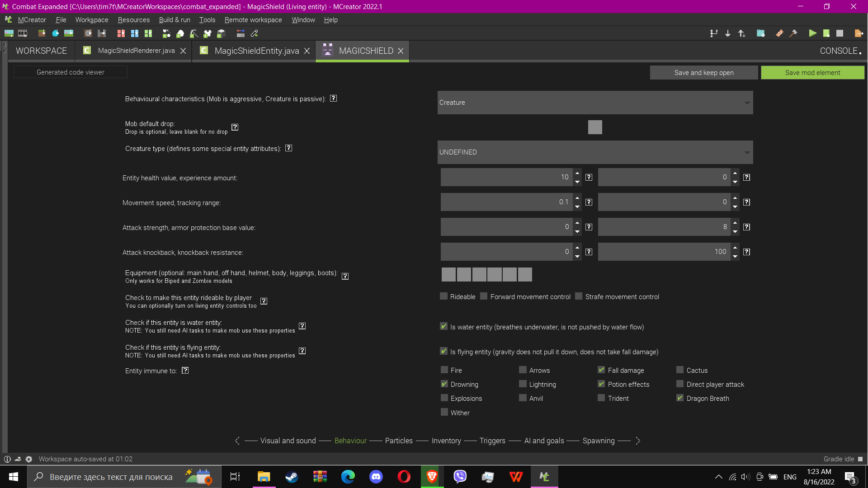The width and height of the screenshot is (868, 488).
Task: Enable the Rideable checkbox
Action: (x=443, y=296)
